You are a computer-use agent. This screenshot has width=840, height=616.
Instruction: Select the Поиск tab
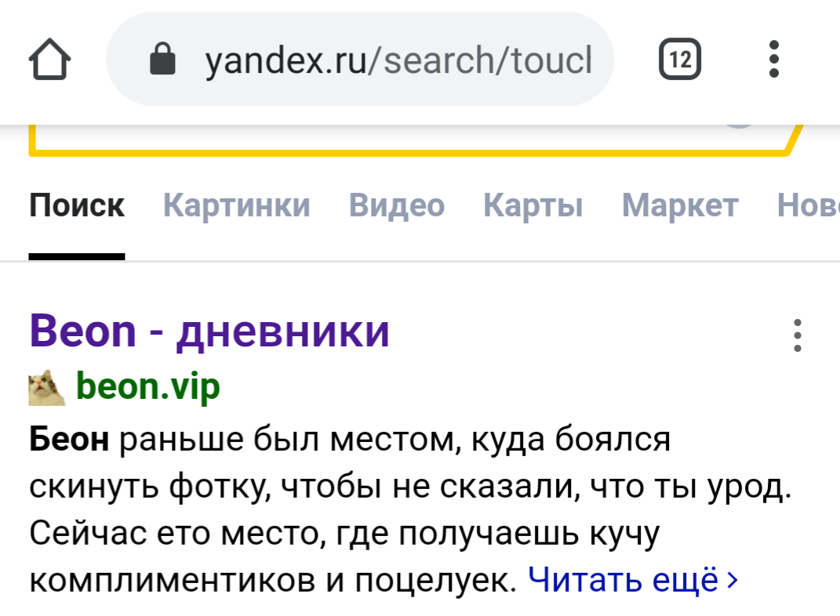[x=77, y=205]
